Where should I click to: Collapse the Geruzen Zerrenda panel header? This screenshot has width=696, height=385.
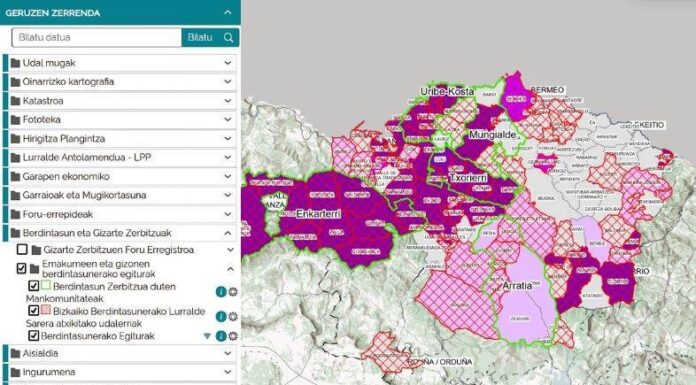pos(228,12)
